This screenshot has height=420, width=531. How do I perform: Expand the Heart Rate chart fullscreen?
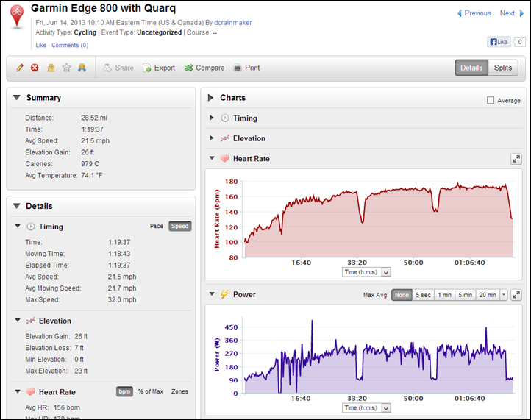[x=516, y=159]
